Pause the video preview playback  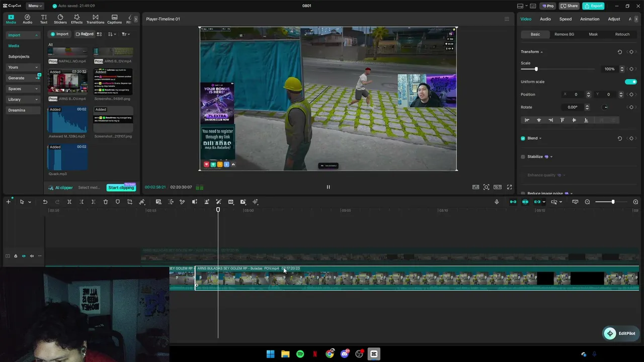328,187
